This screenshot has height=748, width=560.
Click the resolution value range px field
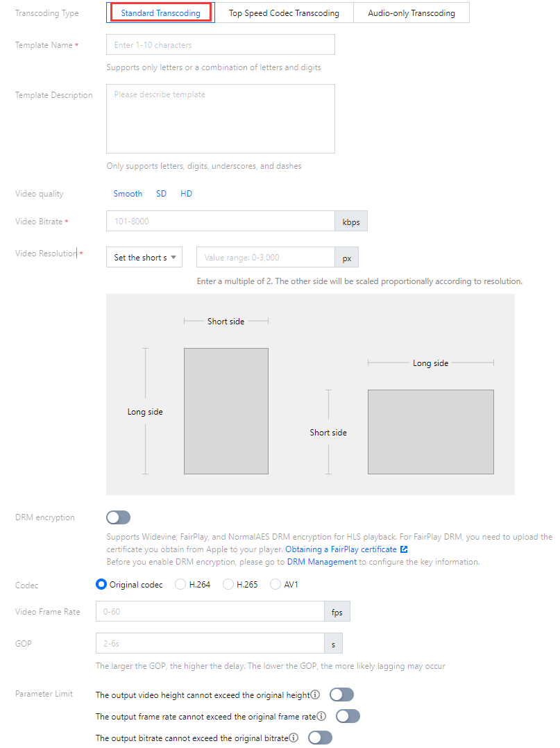coord(266,257)
